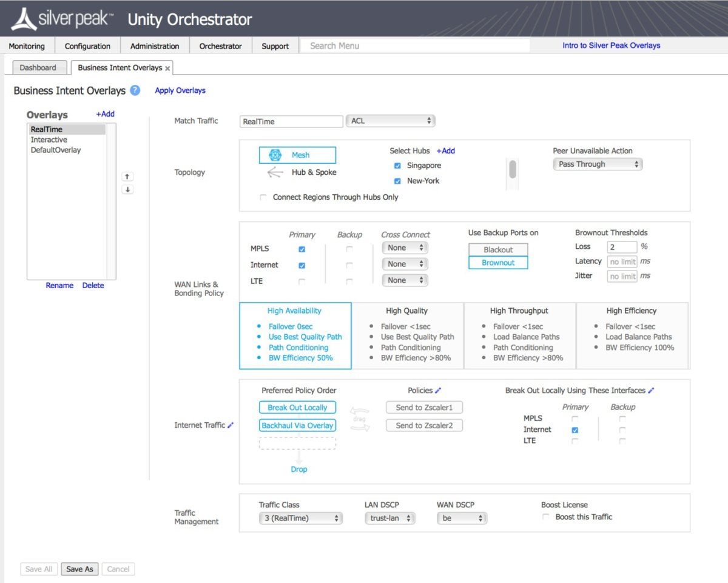Select High Throughput bonding policy

point(520,335)
